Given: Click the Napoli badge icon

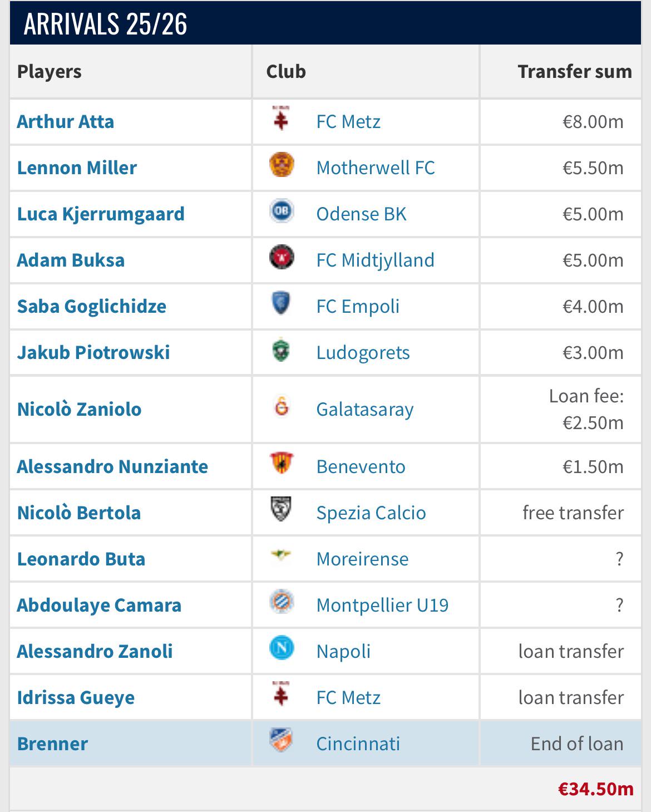Looking at the screenshot, I should 282,648.
